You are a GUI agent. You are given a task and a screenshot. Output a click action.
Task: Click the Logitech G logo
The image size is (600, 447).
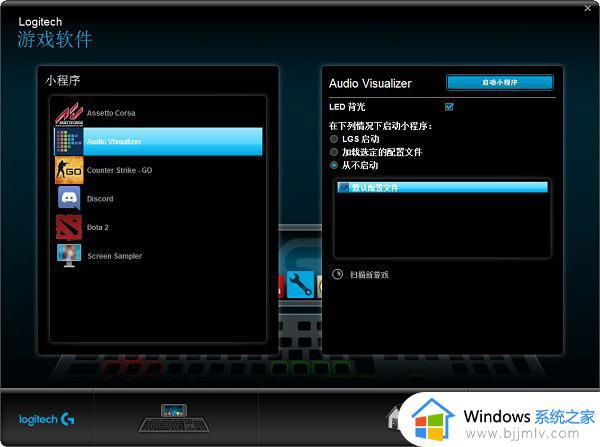pyautogui.click(x=47, y=419)
